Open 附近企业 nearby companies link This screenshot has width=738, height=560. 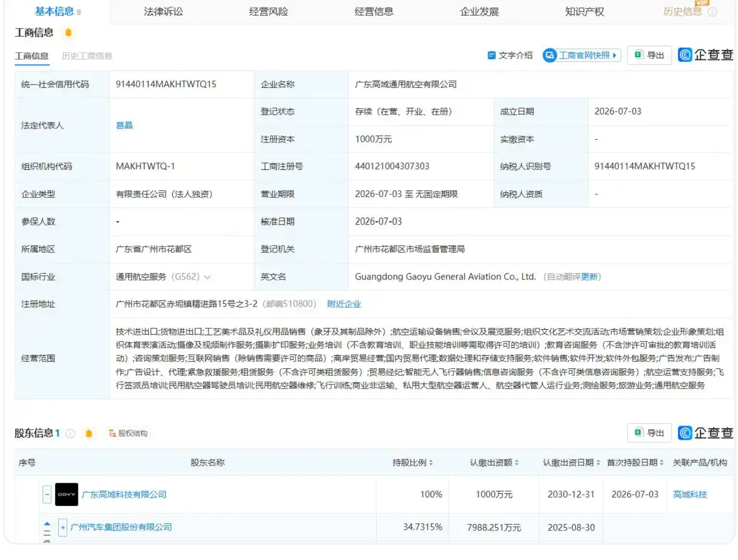[344, 304]
